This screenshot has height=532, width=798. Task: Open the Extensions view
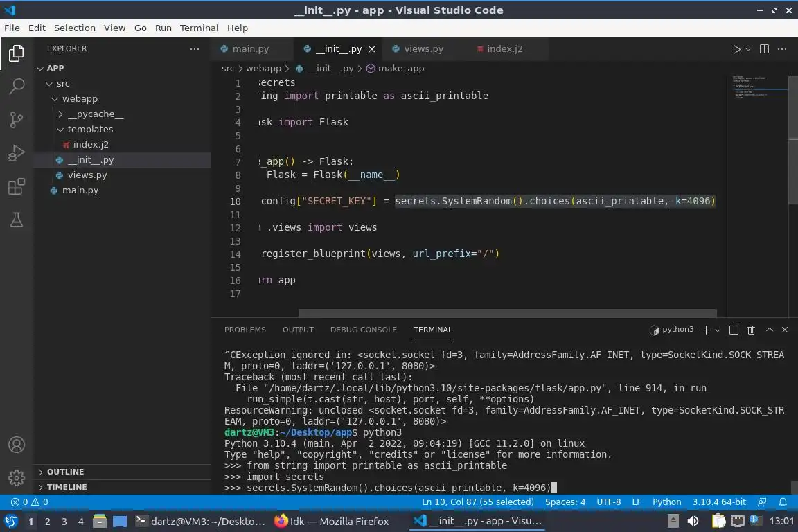click(17, 186)
